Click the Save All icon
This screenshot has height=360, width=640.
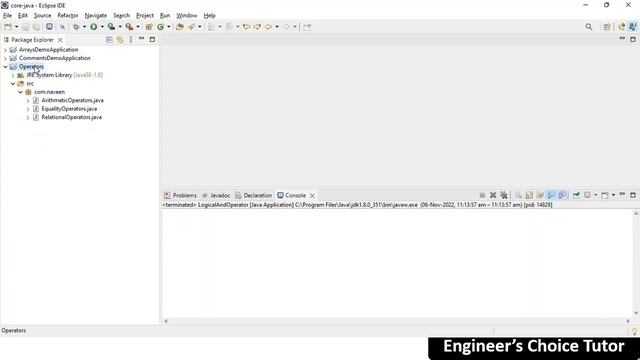point(36,27)
